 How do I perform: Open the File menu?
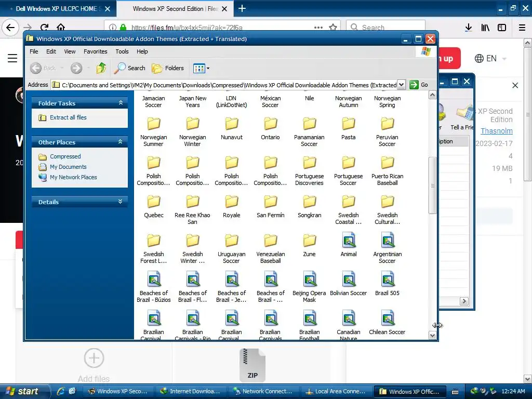pos(34,51)
